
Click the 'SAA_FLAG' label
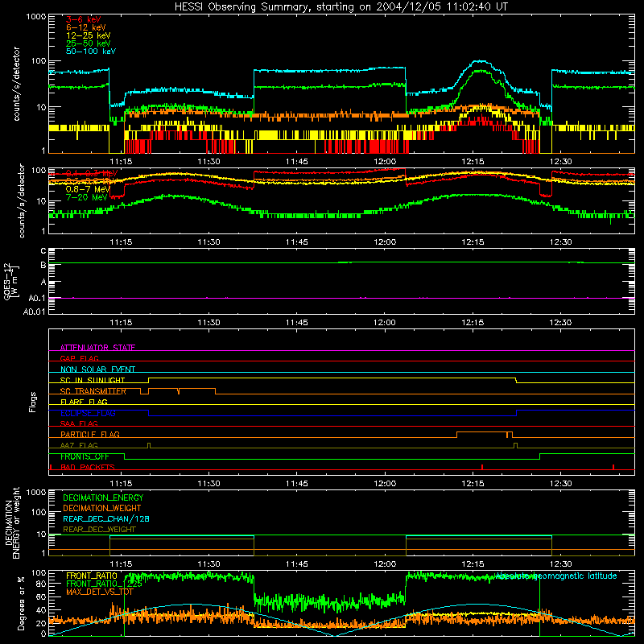click(79, 423)
